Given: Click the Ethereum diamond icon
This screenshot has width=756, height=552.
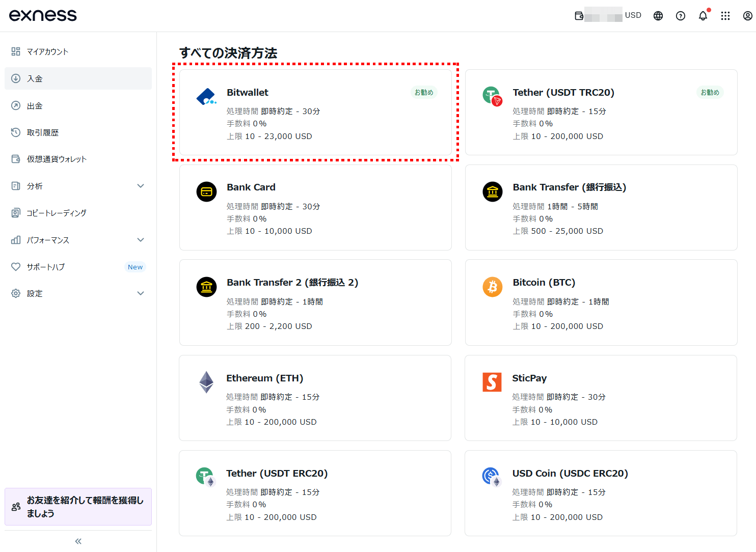Looking at the screenshot, I should click(x=206, y=382).
